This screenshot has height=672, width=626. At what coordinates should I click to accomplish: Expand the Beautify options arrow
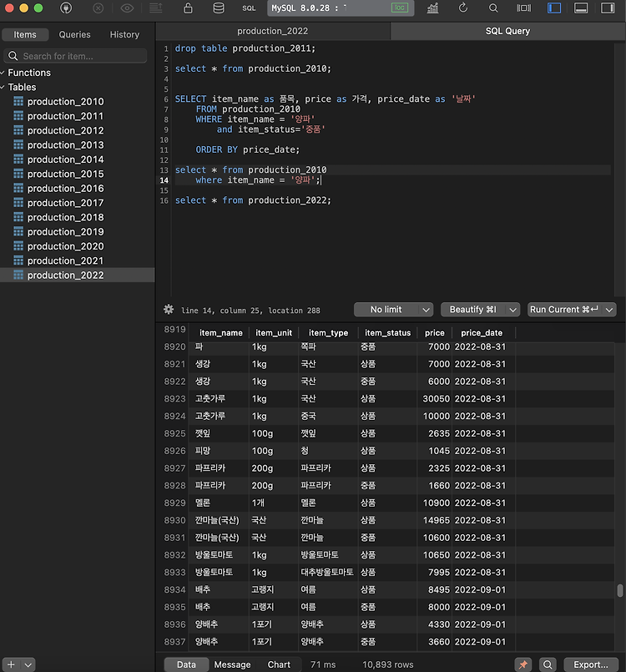[512, 310]
